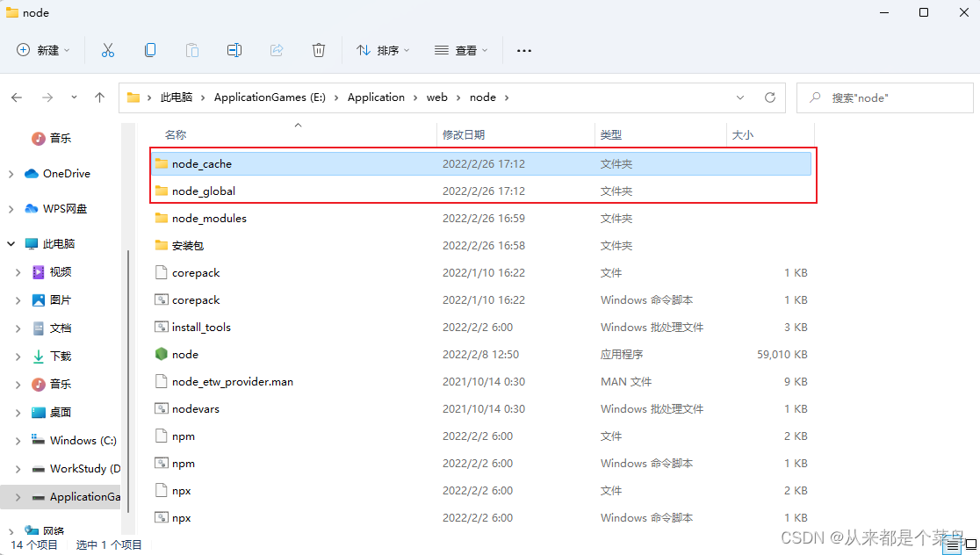980x555 pixels.
Task: Switch to large thumbnails view via status bar icon
Action: [969, 544]
